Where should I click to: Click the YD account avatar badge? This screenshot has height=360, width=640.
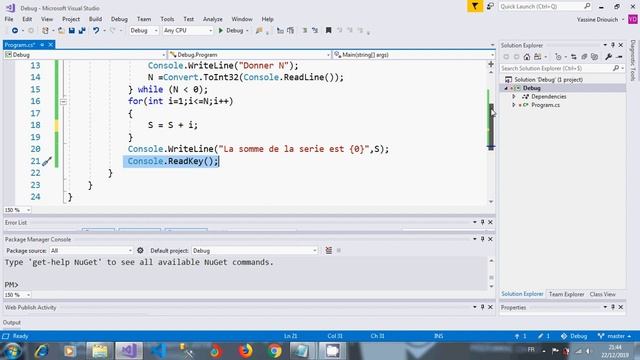633,19
